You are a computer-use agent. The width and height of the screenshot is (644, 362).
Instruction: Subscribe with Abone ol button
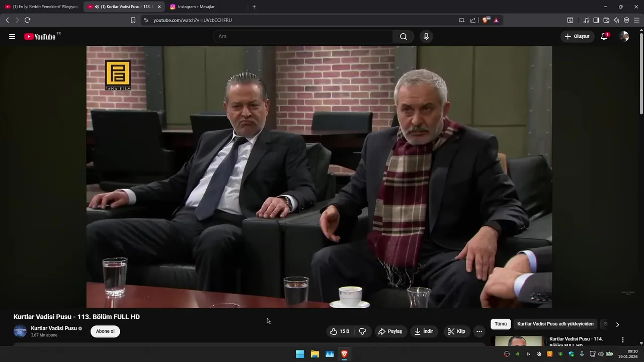pyautogui.click(x=105, y=331)
